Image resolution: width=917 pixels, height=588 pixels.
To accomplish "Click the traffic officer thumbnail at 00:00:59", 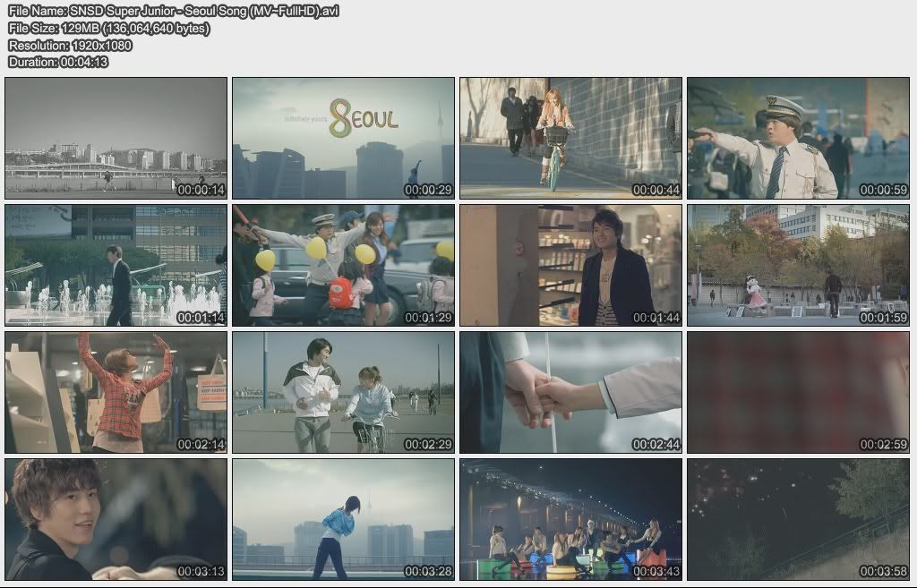I will pos(798,138).
